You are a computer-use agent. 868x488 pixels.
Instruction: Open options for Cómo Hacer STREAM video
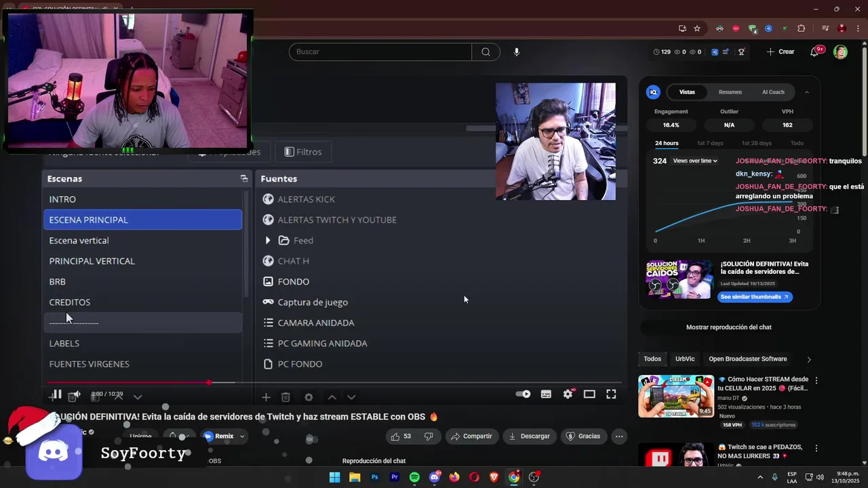point(816,380)
